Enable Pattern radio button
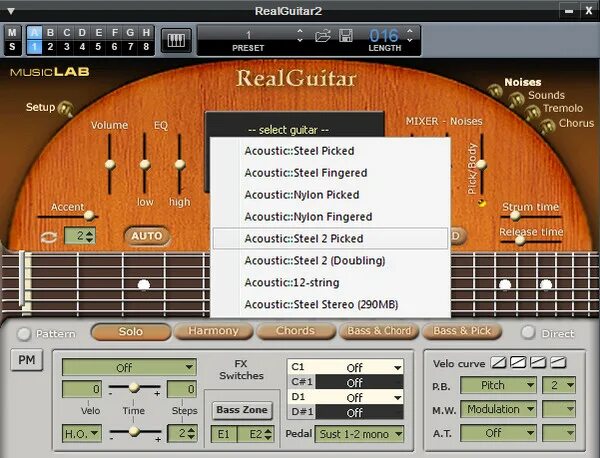This screenshot has height=458, width=600. pyautogui.click(x=24, y=334)
